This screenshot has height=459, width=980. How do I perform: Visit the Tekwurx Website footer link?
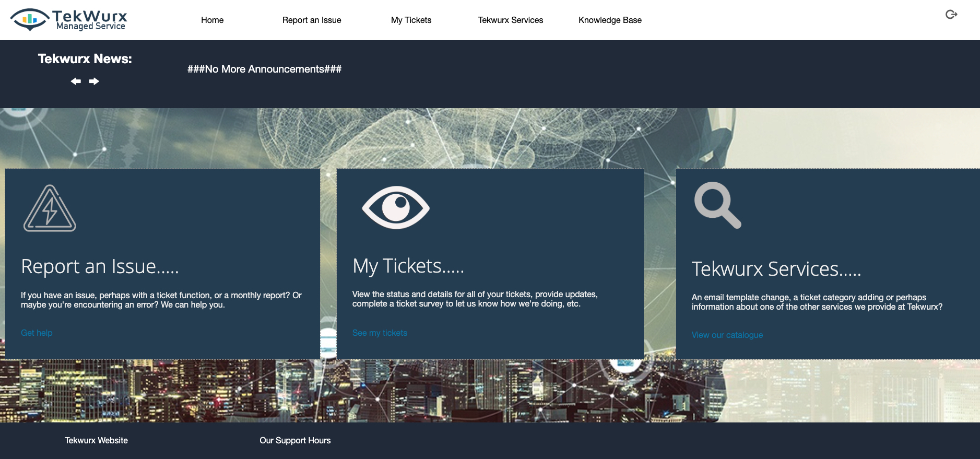point(96,440)
